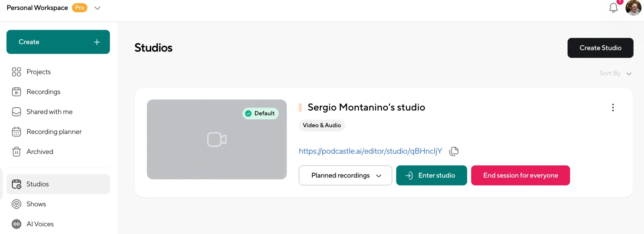Click the Sergio Montanino's studio title
644x234 pixels.
(366, 107)
